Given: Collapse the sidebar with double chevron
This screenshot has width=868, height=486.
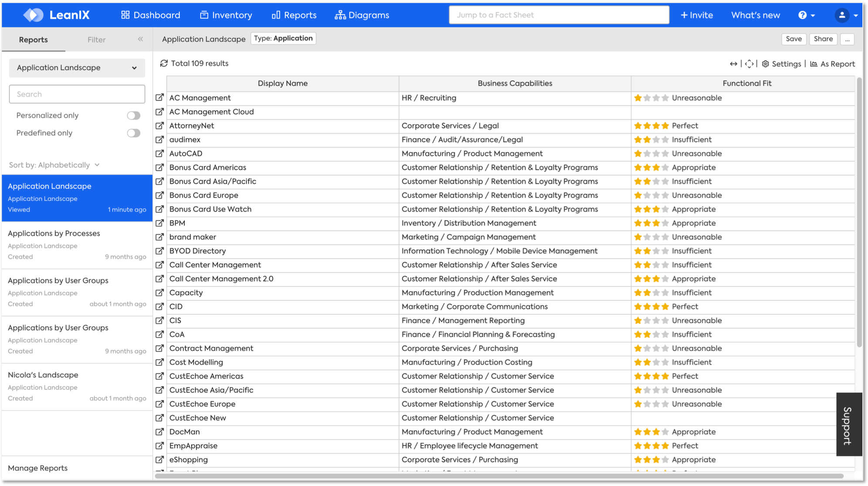Looking at the screenshot, I should tap(140, 39).
